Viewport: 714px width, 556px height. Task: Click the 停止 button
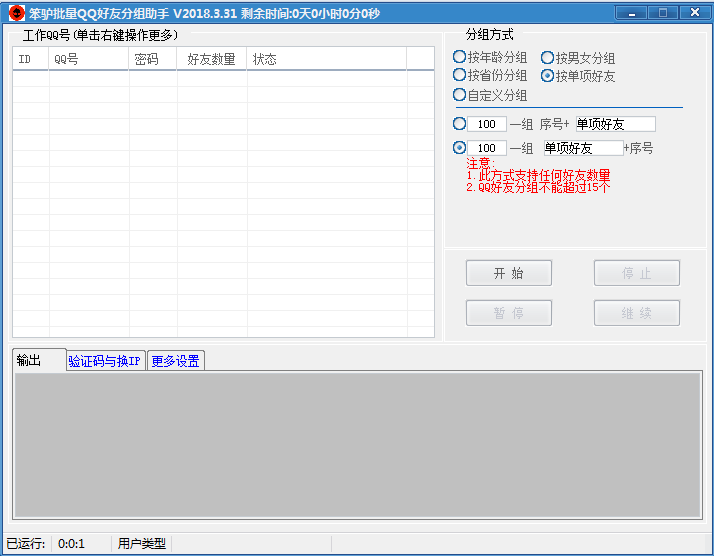coord(637,273)
